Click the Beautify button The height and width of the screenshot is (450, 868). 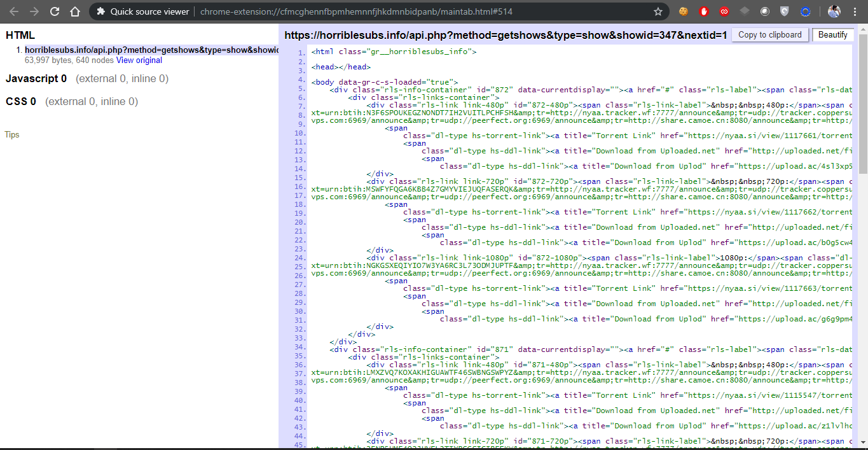point(833,34)
